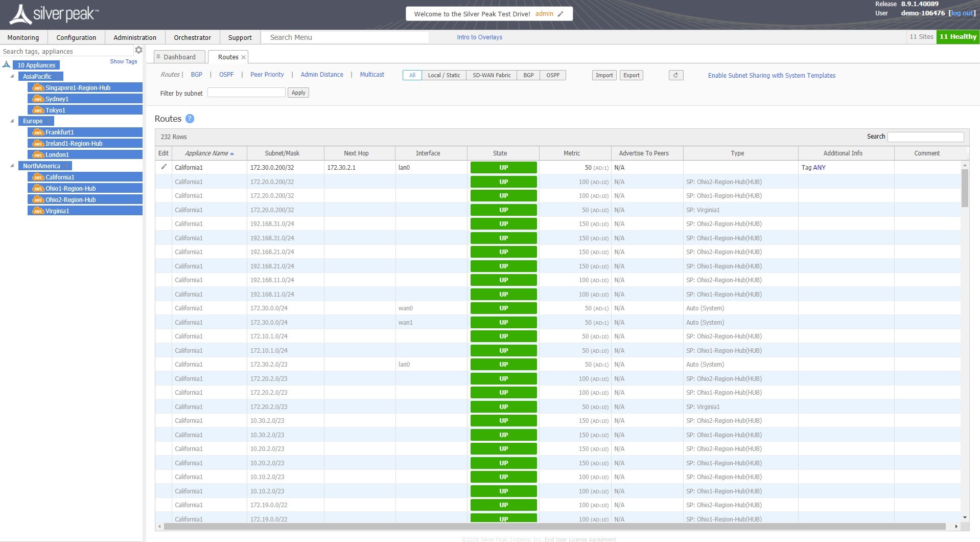The image size is (980, 542).
Task: Open the appliance tree settings gear
Action: tap(138, 50)
